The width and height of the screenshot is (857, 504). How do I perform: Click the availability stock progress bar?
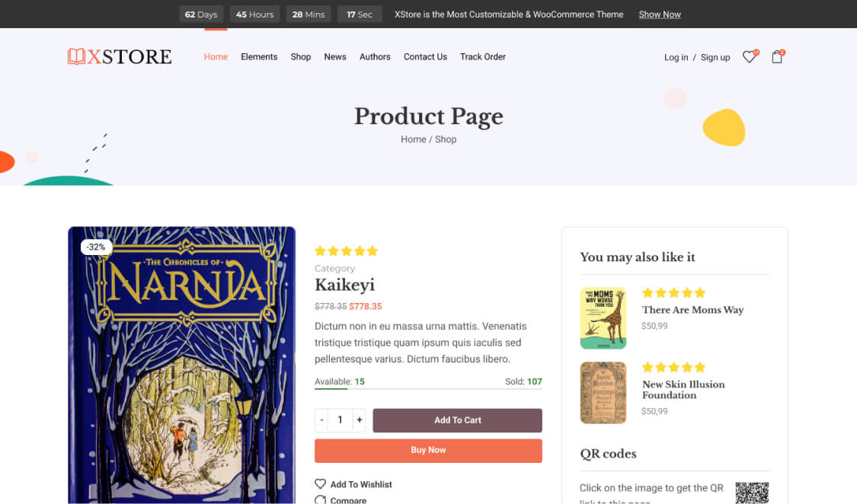click(x=428, y=389)
